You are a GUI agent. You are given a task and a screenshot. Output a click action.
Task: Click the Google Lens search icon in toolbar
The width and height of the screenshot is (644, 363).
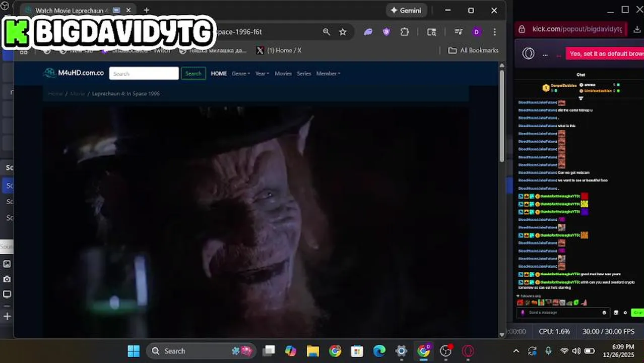click(432, 32)
